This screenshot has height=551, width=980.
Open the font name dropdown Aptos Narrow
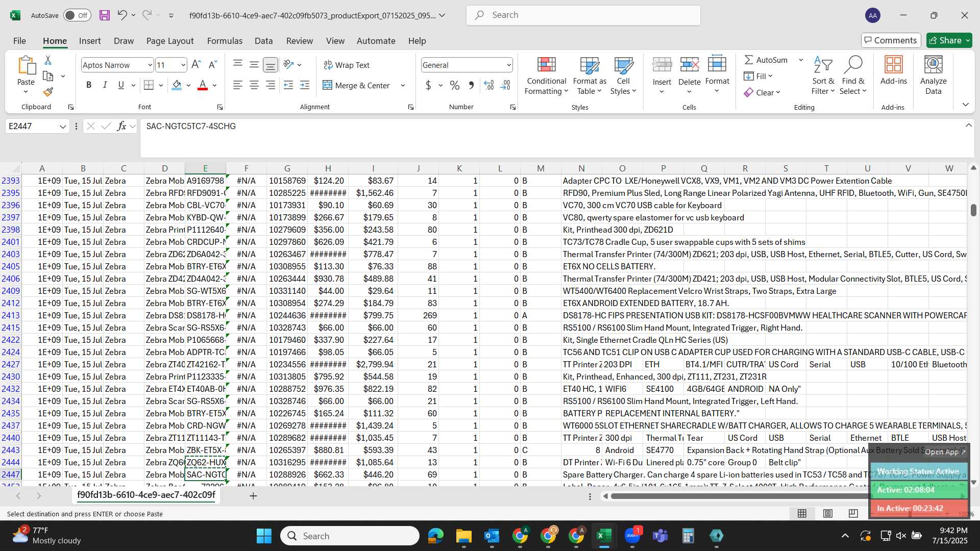click(x=150, y=65)
